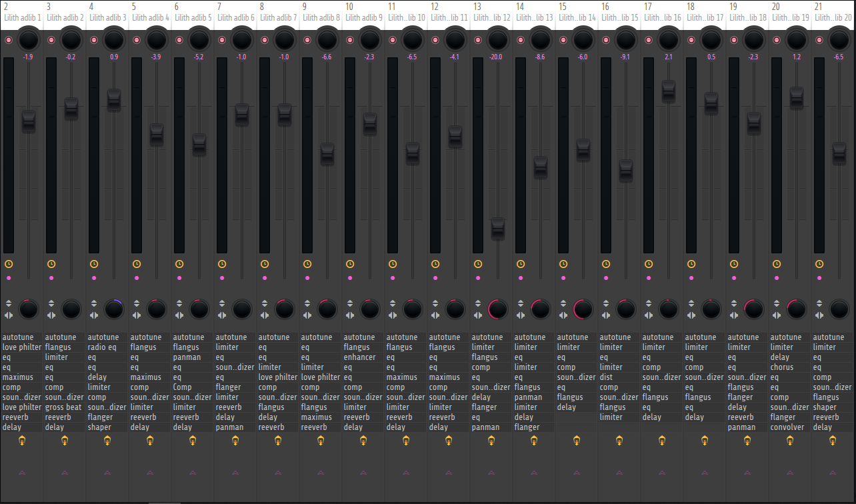This screenshot has height=504, width=856.
Task: Toggle the effects plug icon on track 14
Action: pos(534,440)
